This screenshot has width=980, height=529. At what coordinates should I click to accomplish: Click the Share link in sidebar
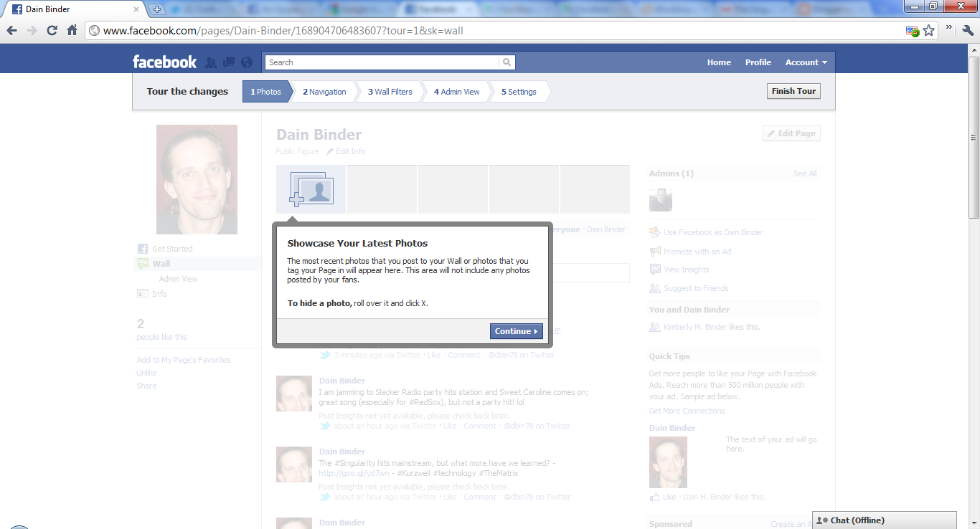tap(146, 386)
